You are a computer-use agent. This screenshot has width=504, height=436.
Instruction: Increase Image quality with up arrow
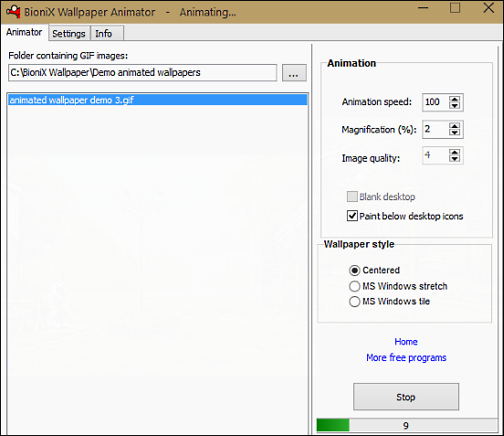(x=455, y=153)
